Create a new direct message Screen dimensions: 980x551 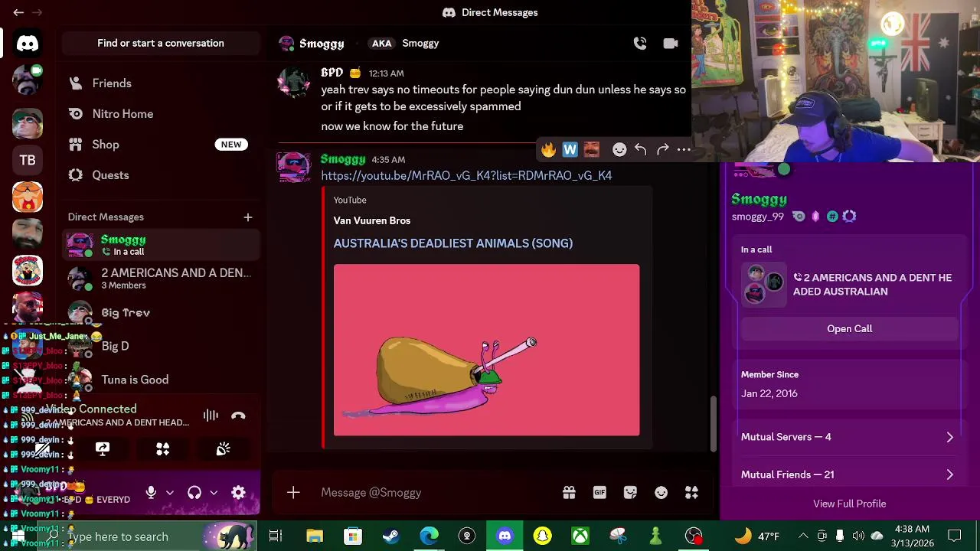[x=247, y=217]
